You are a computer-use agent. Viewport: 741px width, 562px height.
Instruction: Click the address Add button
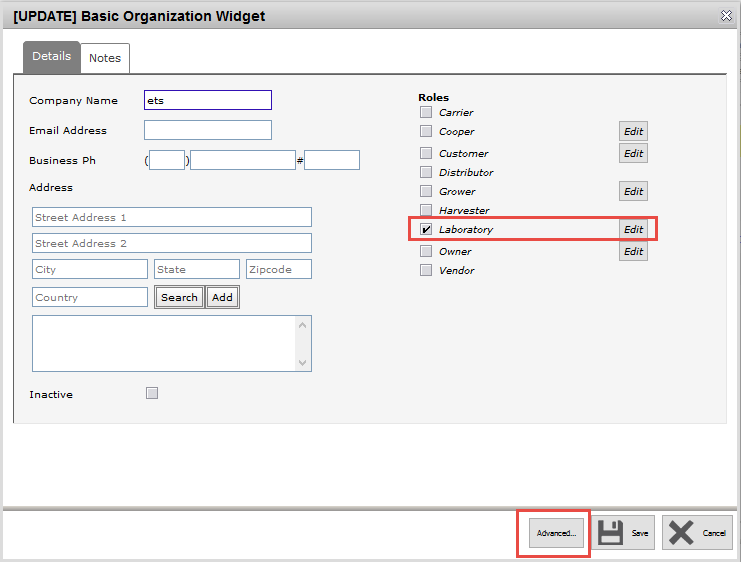click(x=222, y=297)
